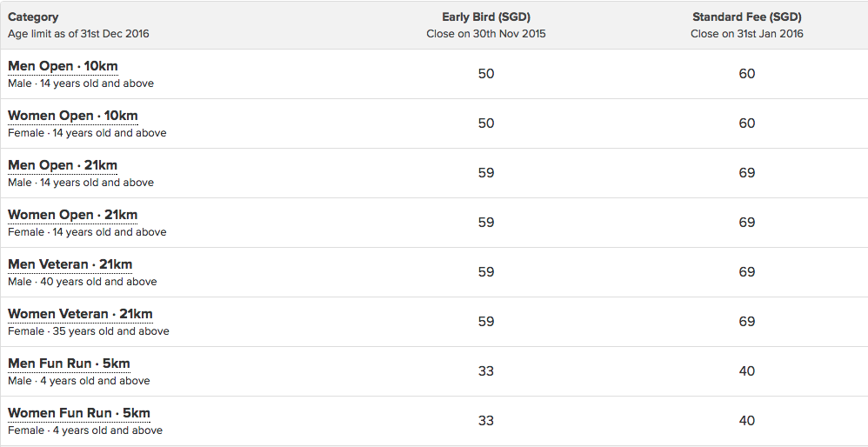
Task: Click the 'Female · 35 years old and above' text
Action: point(89,331)
